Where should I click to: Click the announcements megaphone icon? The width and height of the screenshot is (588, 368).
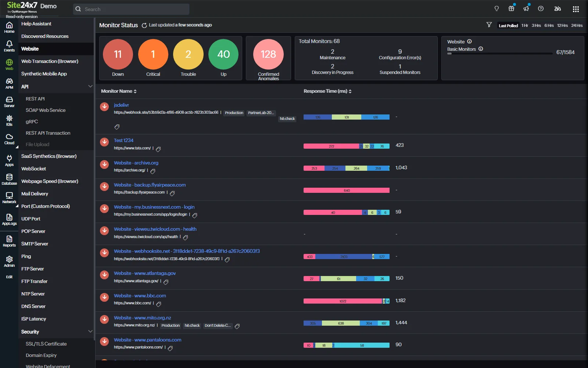526,9
